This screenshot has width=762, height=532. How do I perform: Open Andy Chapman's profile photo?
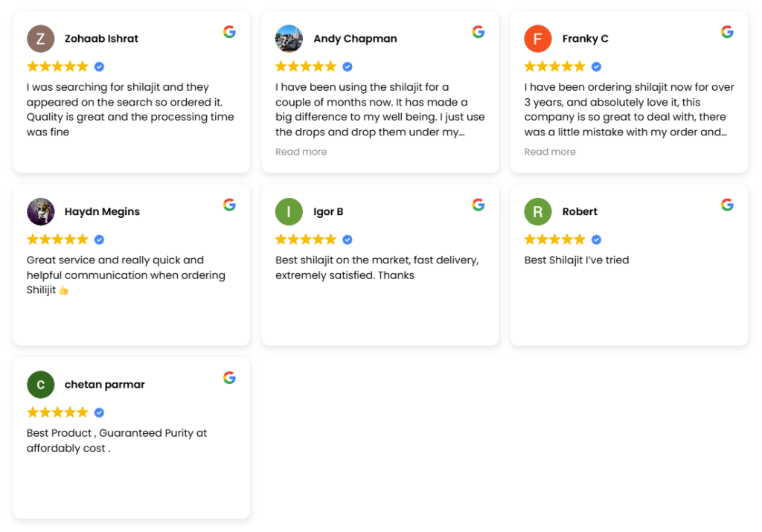click(289, 39)
